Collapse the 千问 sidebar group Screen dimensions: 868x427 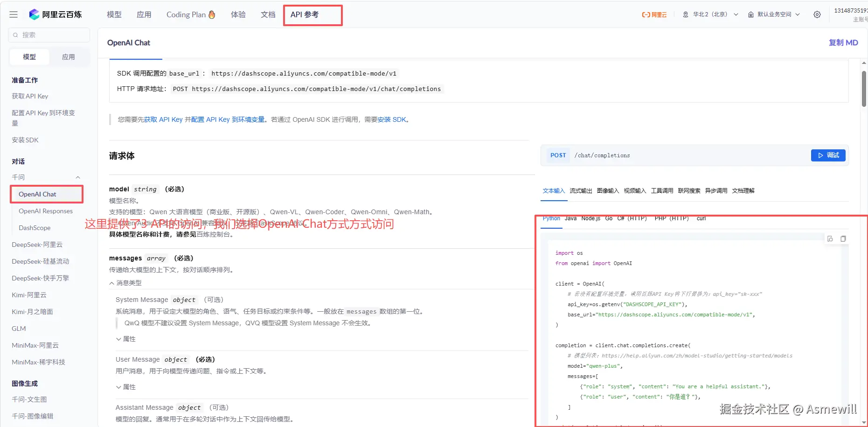click(x=78, y=177)
